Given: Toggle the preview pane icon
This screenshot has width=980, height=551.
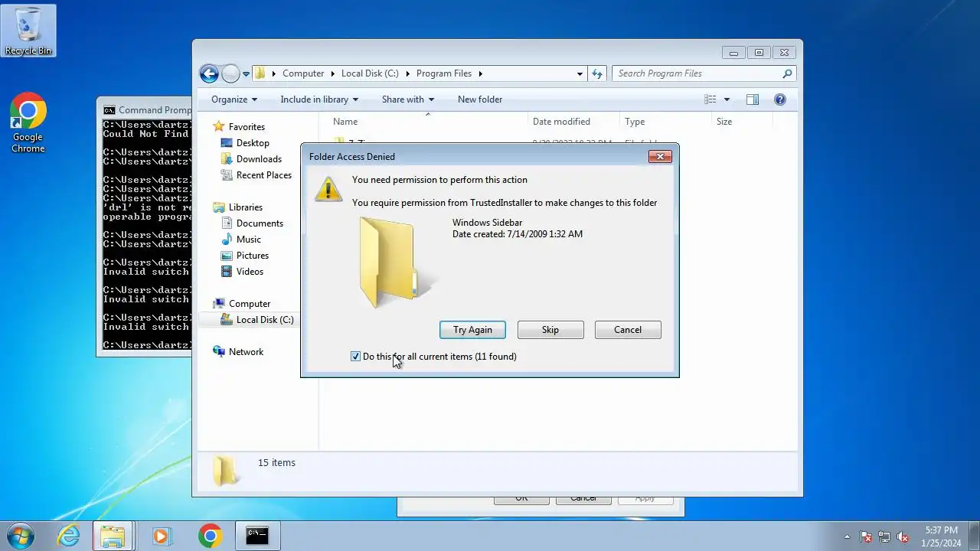Looking at the screenshot, I should pyautogui.click(x=753, y=99).
